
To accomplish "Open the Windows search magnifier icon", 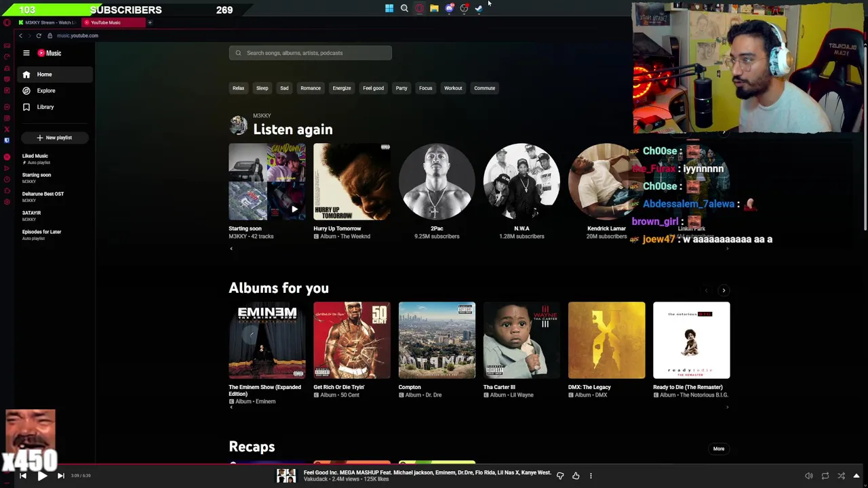I will pyautogui.click(x=404, y=8).
